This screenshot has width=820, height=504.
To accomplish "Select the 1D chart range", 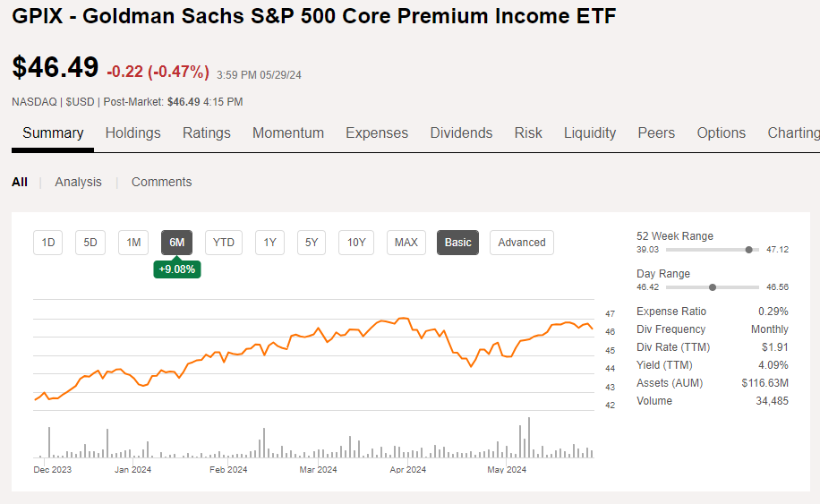I will pos(48,243).
